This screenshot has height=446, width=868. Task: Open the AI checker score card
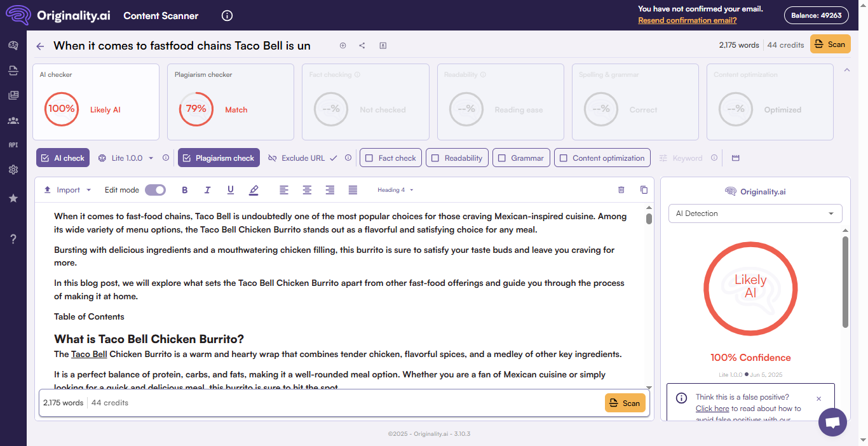click(96, 102)
